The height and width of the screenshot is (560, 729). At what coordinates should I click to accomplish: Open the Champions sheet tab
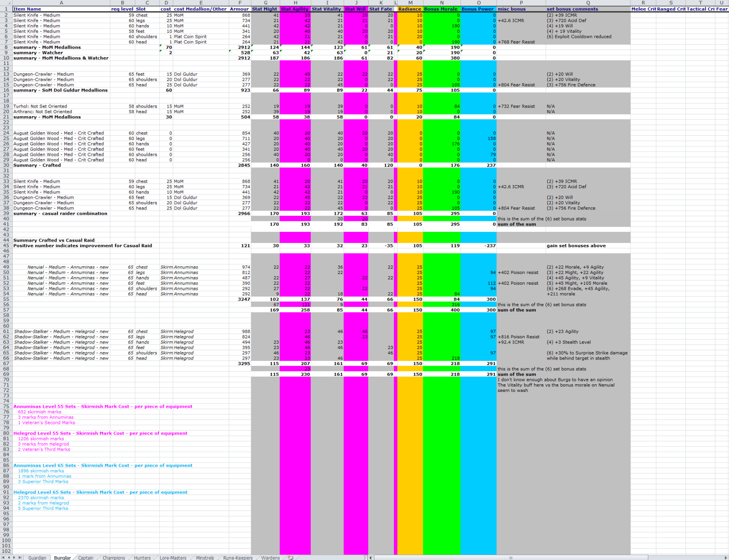114,557
